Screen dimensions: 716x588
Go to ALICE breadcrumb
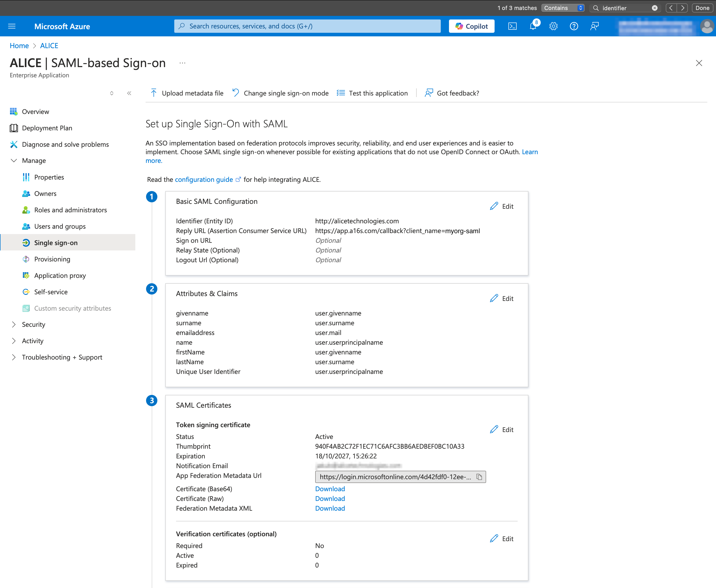click(x=49, y=46)
